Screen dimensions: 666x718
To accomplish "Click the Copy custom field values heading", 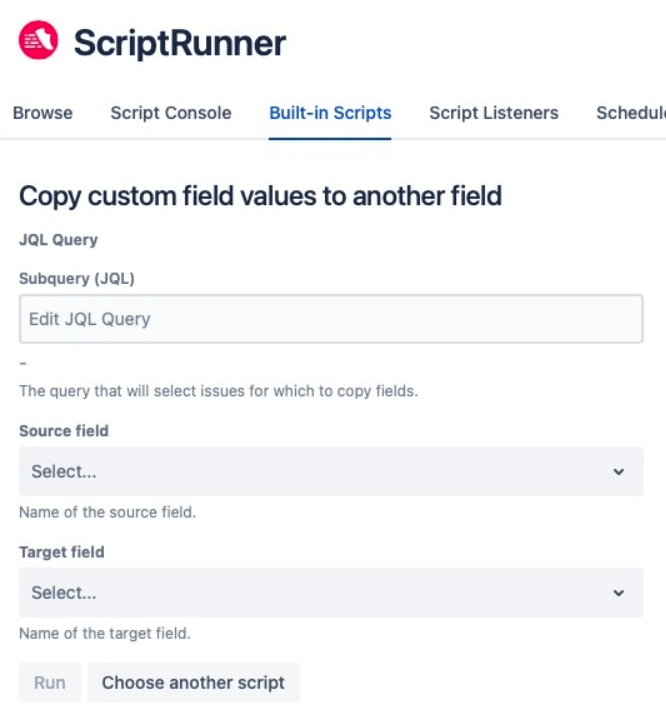I will click(260, 196).
